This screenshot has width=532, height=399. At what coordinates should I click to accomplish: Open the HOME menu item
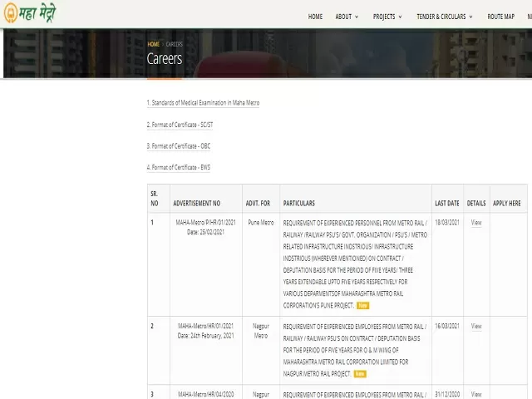pos(315,17)
